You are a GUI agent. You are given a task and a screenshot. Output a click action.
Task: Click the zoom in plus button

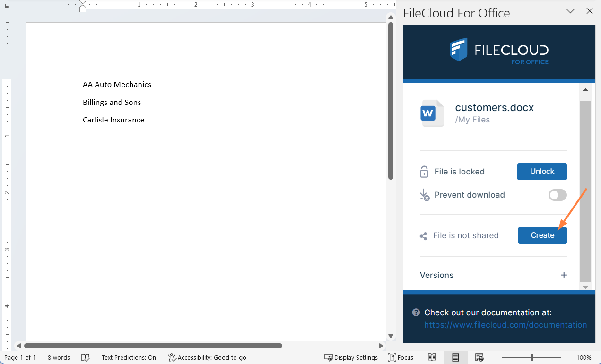click(x=566, y=357)
